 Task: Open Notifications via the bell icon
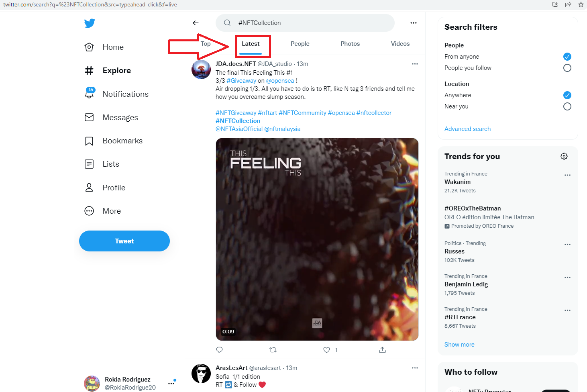coord(89,93)
